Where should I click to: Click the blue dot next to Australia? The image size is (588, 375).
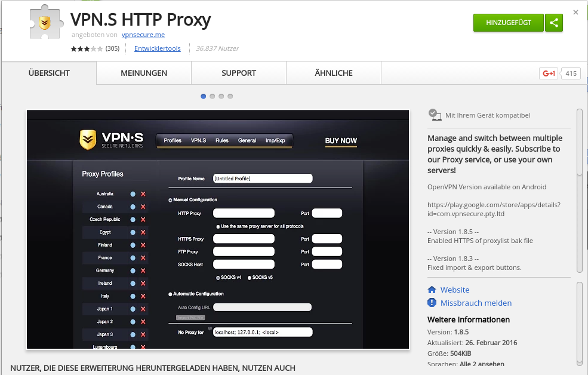tap(133, 194)
